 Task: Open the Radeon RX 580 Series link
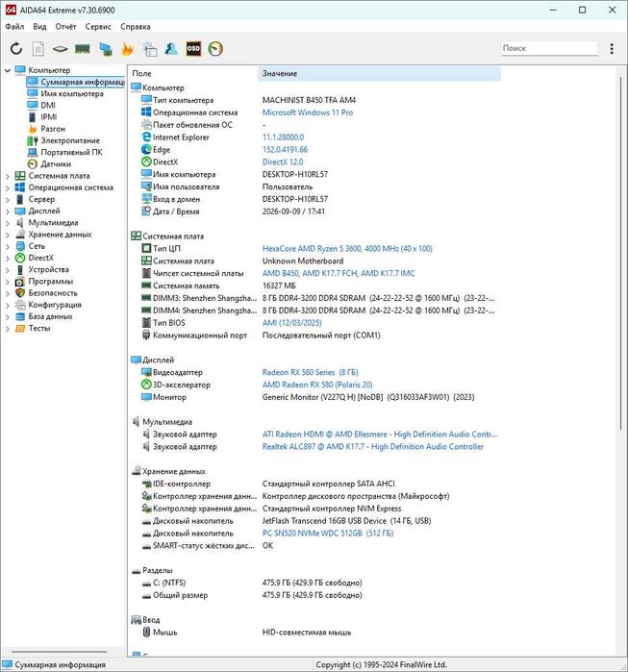point(310,372)
